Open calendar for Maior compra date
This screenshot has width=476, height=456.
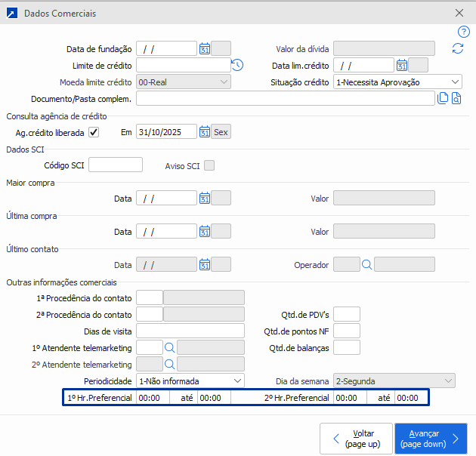tap(204, 198)
